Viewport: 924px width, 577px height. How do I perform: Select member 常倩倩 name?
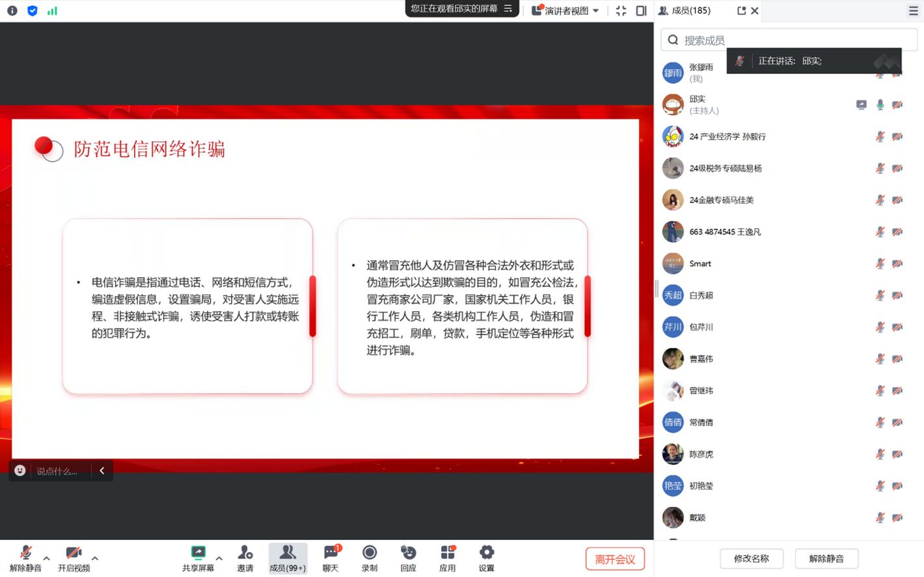pos(701,422)
